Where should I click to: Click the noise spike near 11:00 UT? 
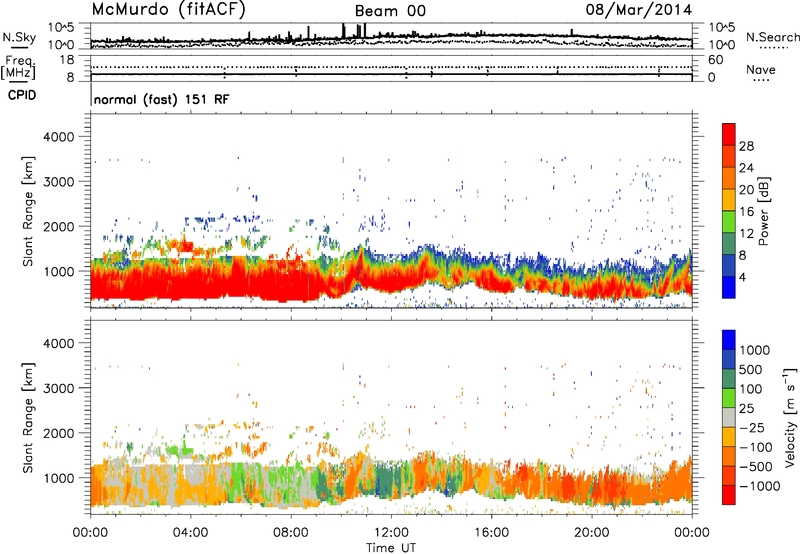[365, 30]
